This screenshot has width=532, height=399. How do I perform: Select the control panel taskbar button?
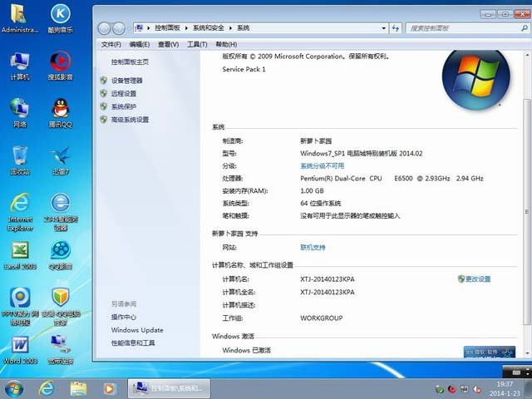pos(169,388)
